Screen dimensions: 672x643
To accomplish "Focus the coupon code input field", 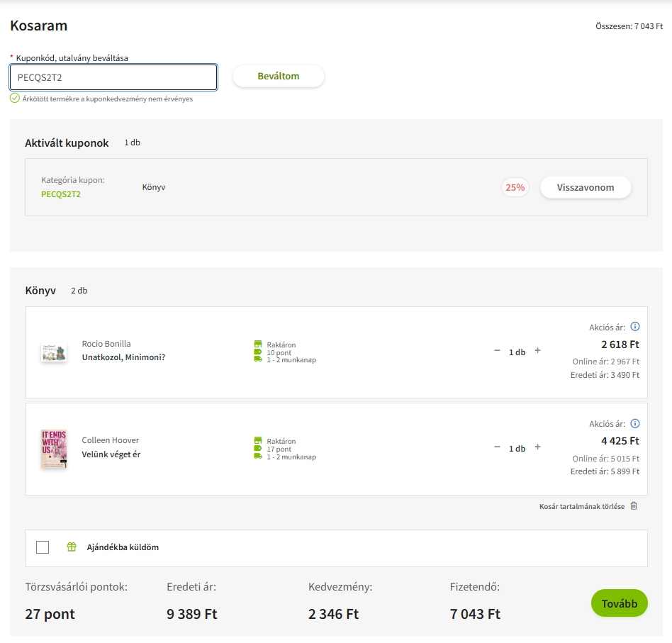I will tap(113, 77).
